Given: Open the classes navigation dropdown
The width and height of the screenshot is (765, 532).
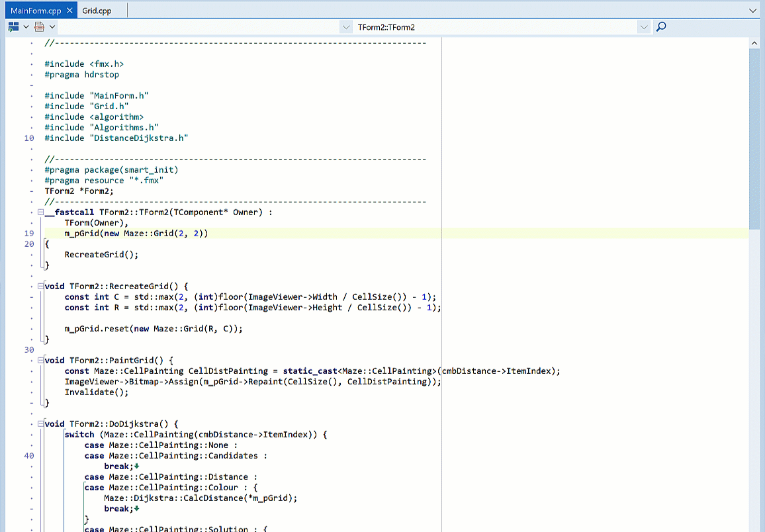Looking at the screenshot, I should click(346, 26).
